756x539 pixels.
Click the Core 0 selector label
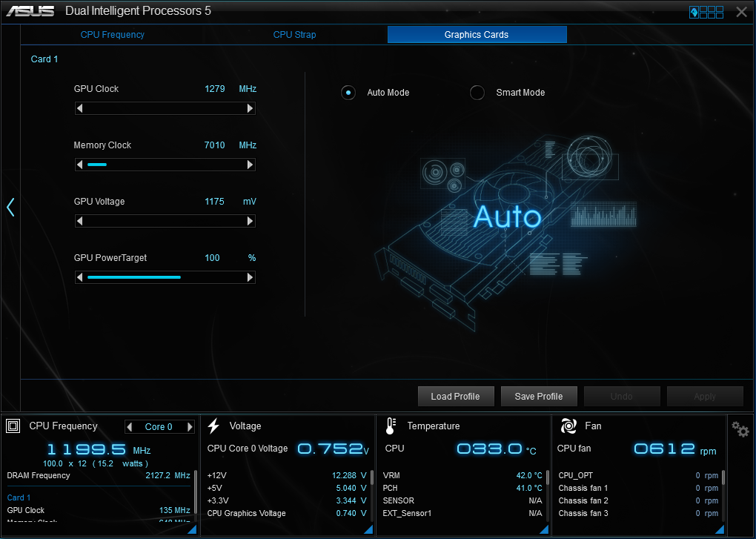click(159, 426)
